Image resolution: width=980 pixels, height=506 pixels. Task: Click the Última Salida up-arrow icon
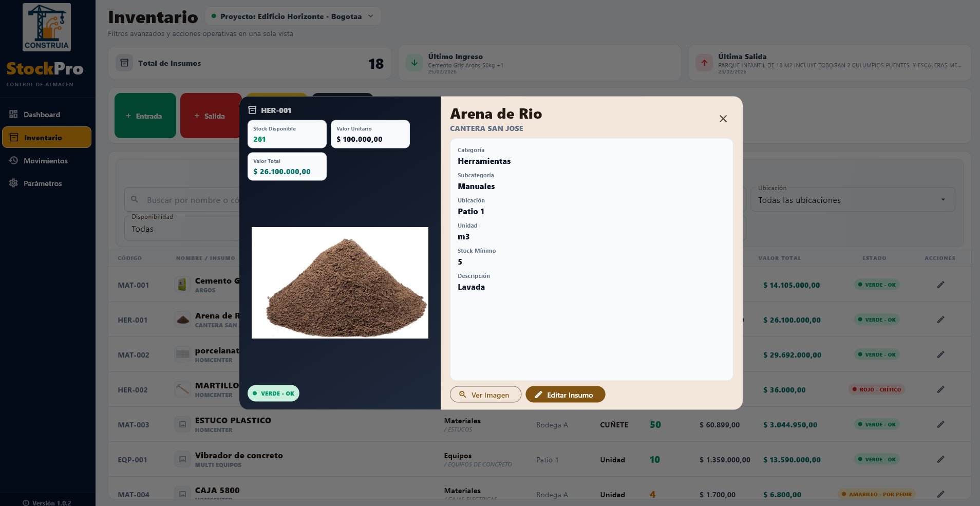click(x=704, y=63)
